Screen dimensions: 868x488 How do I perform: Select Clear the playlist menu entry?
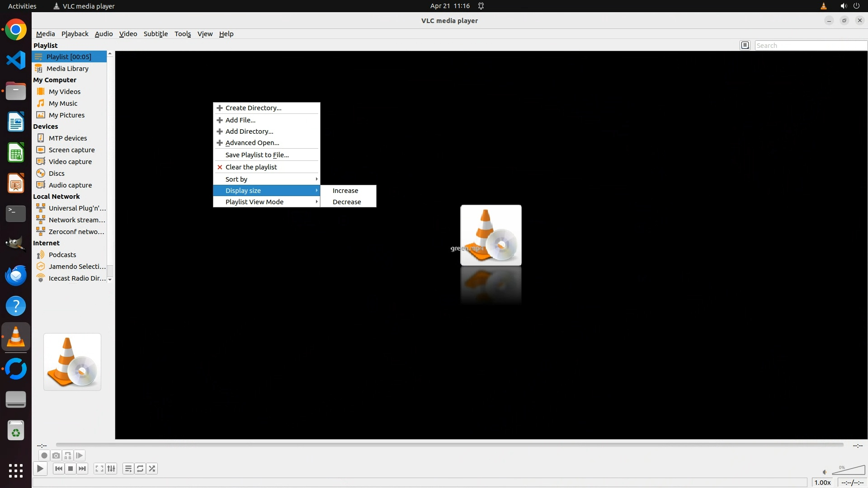251,167
